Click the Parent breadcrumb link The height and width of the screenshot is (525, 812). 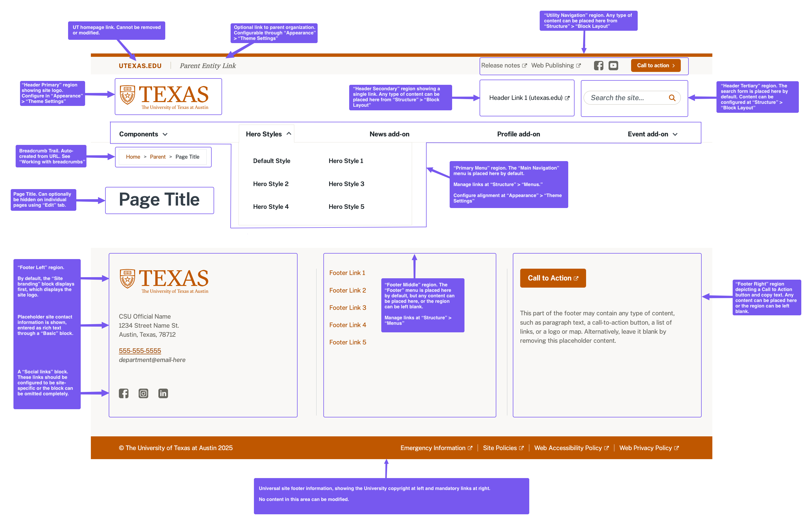pos(158,157)
